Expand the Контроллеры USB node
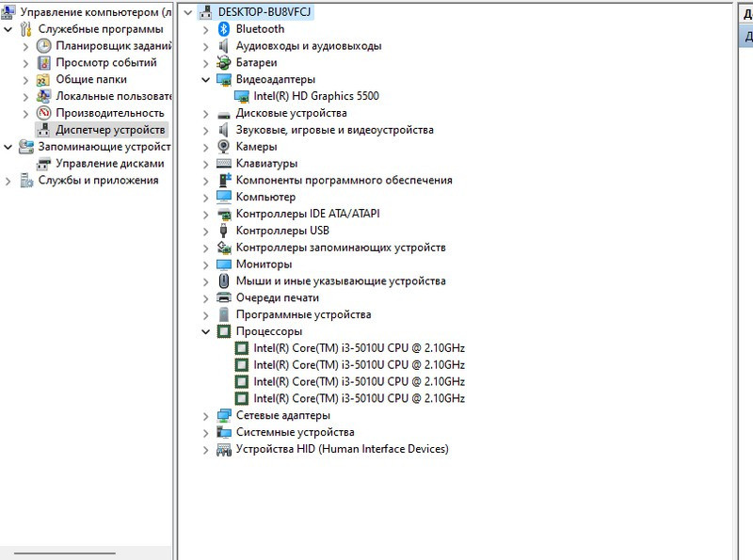 click(205, 232)
